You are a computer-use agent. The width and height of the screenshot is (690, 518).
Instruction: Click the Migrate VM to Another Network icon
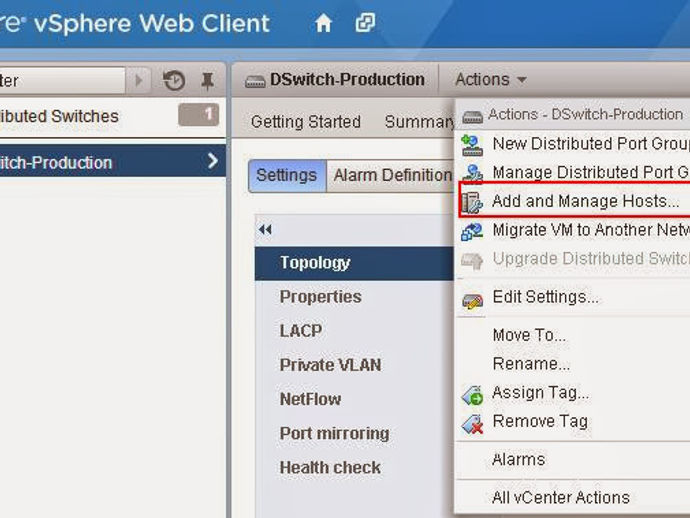point(472,231)
